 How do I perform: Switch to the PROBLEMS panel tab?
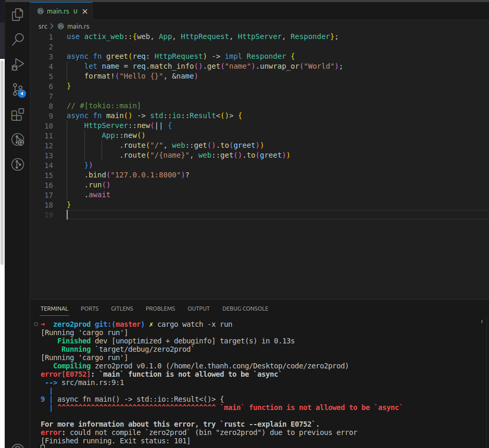tap(160, 309)
